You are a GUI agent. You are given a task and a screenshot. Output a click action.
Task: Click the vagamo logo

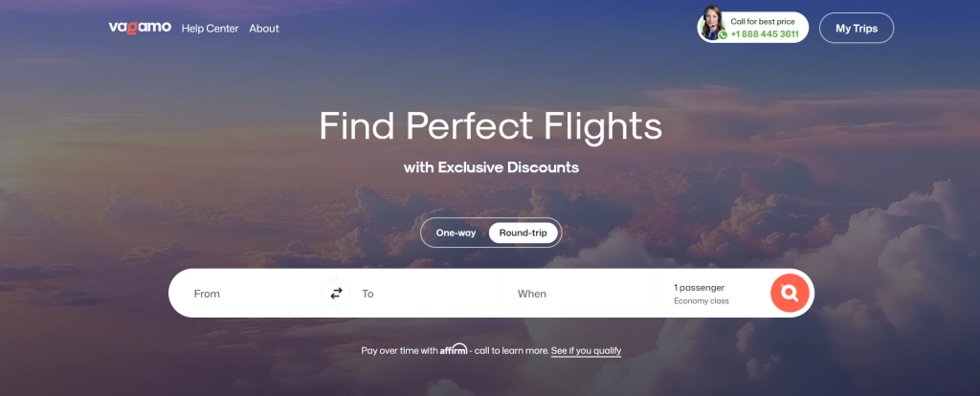[140, 28]
